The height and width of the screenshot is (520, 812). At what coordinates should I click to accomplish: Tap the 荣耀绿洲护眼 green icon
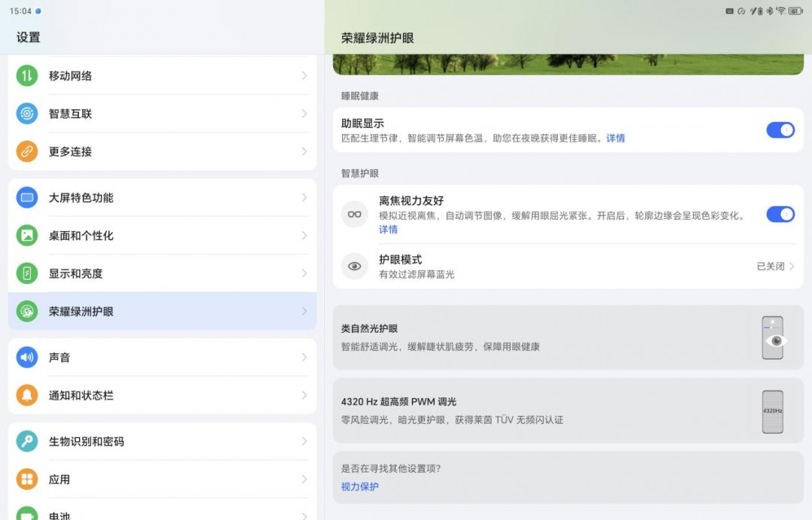coord(27,311)
